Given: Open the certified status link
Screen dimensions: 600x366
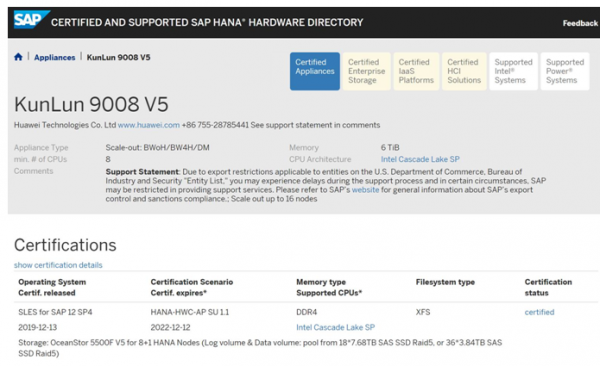Looking at the screenshot, I should click(x=539, y=312).
